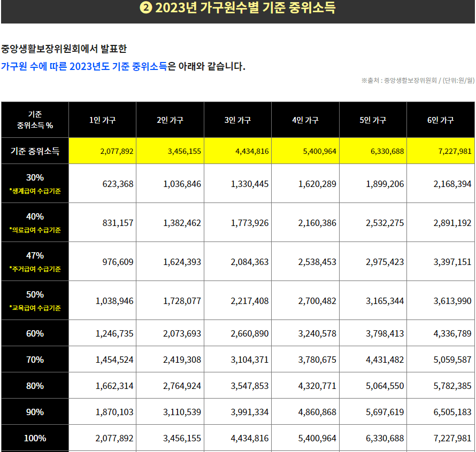476x452 pixels.
Task: Click the value 5,059,587
Action: (452, 360)
